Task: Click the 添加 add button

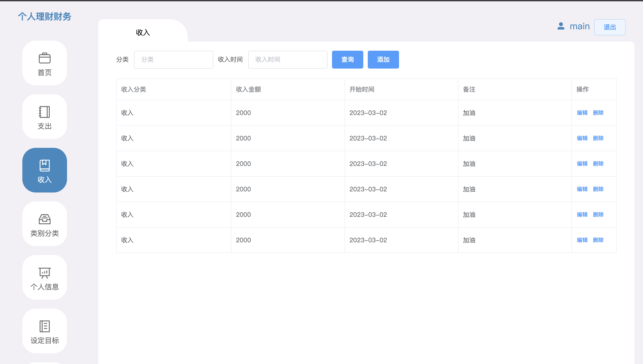Action: tap(383, 59)
